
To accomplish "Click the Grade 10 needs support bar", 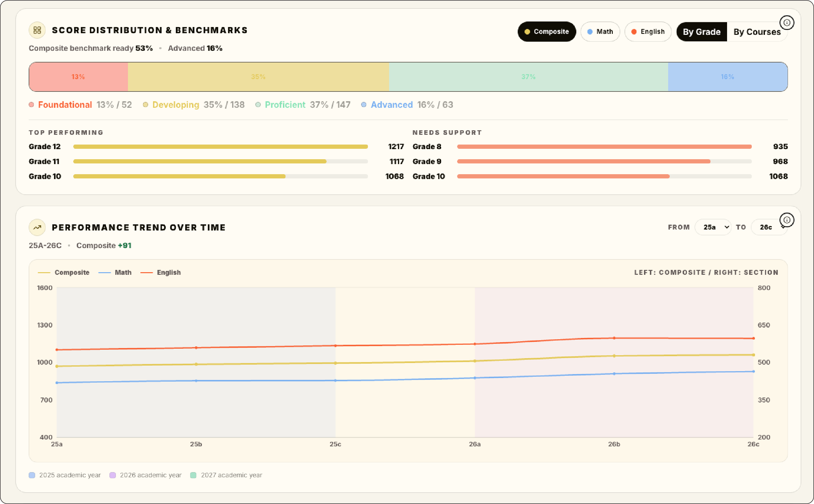I will click(x=604, y=176).
